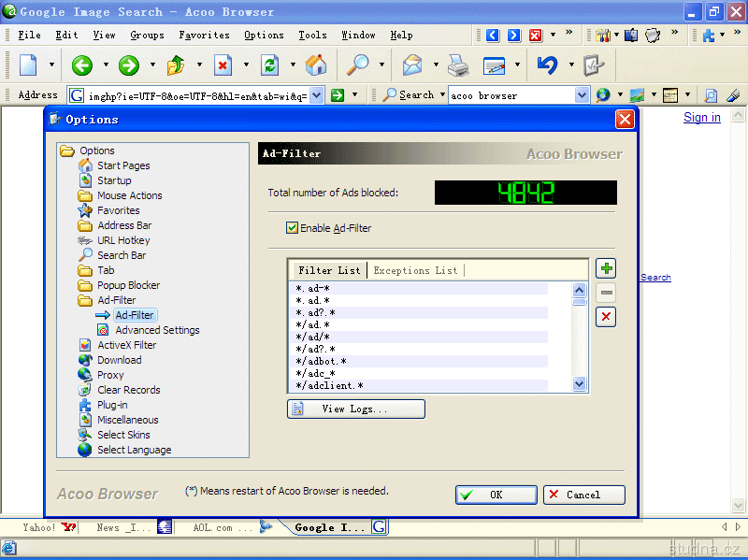Click the Stop loading toolbar icon
Image resolution: width=748 pixels, height=560 pixels.
point(223,65)
